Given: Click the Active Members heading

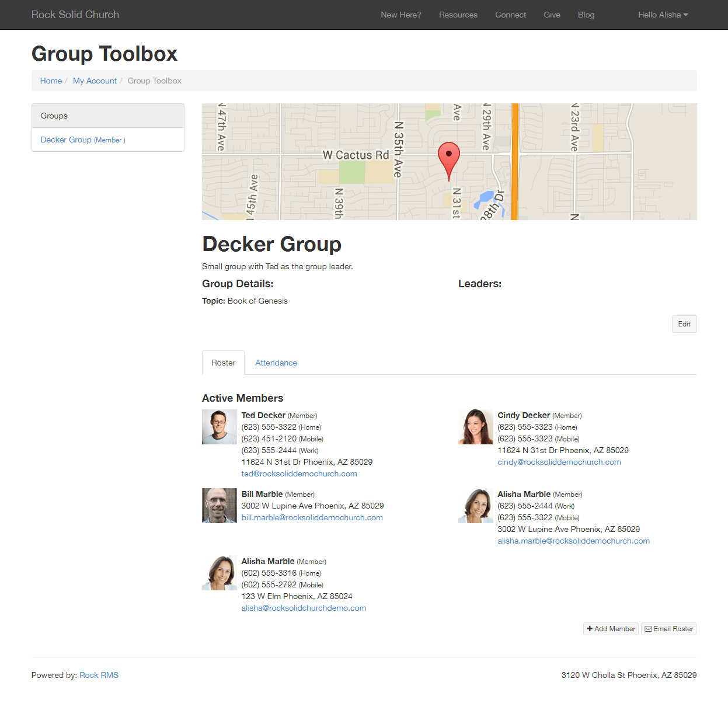Looking at the screenshot, I should point(243,398).
